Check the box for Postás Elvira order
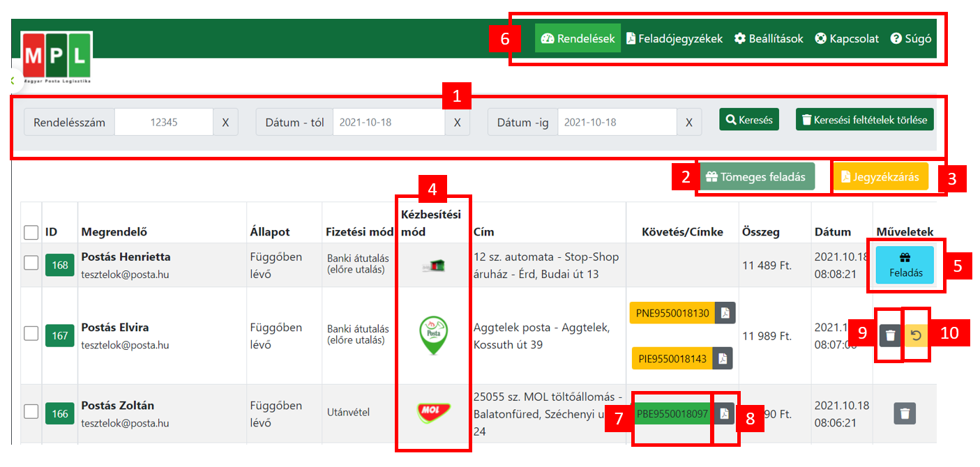The width and height of the screenshot is (980, 467). pos(31,334)
